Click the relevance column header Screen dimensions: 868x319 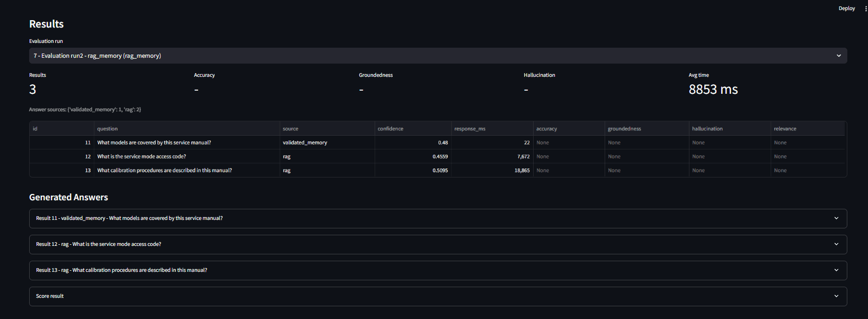(808, 129)
